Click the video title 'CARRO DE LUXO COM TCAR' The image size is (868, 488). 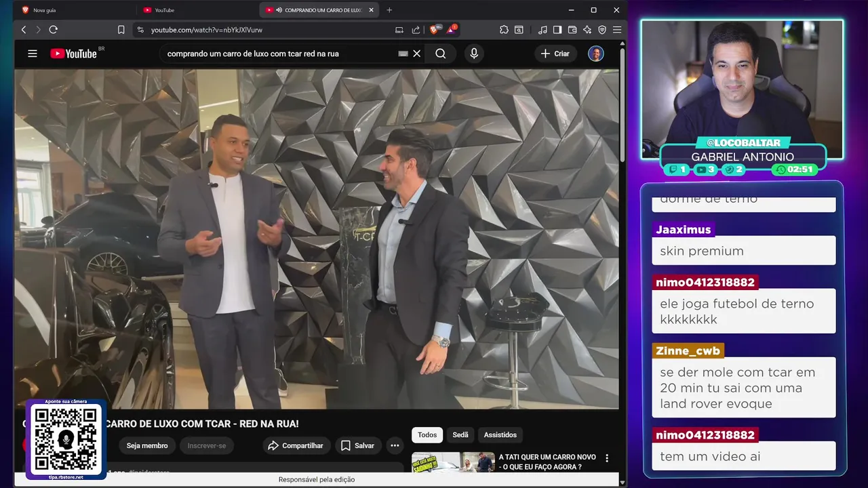point(202,424)
